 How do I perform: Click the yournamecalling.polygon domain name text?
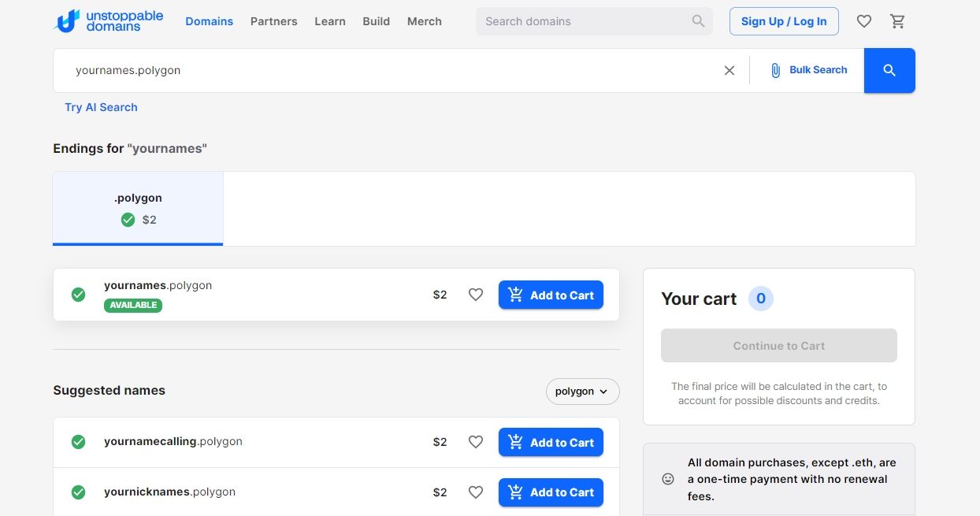click(x=173, y=442)
